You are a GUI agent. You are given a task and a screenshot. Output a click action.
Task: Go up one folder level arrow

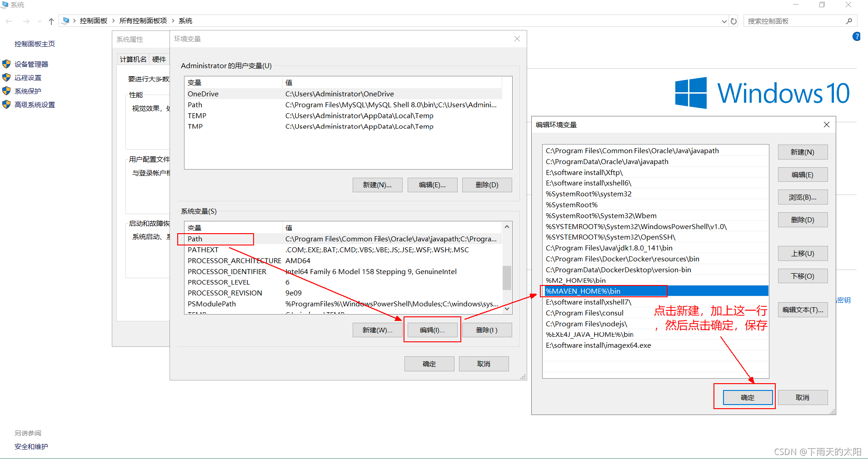[x=51, y=21]
